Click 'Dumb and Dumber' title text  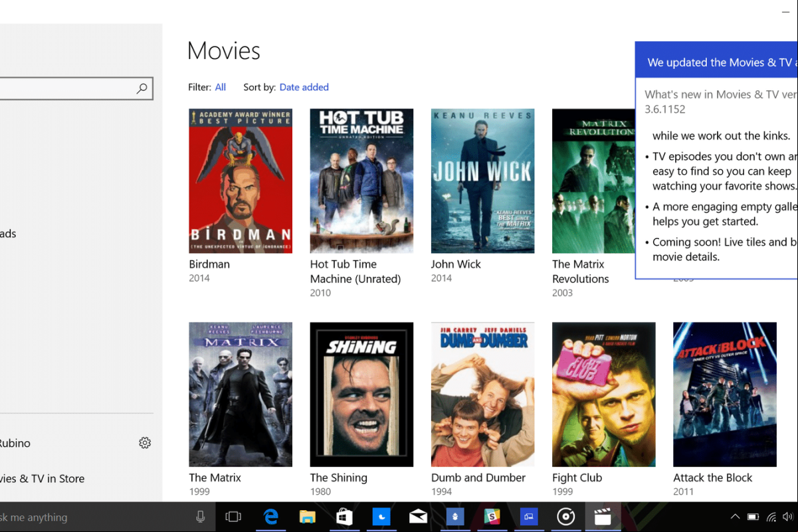(478, 478)
